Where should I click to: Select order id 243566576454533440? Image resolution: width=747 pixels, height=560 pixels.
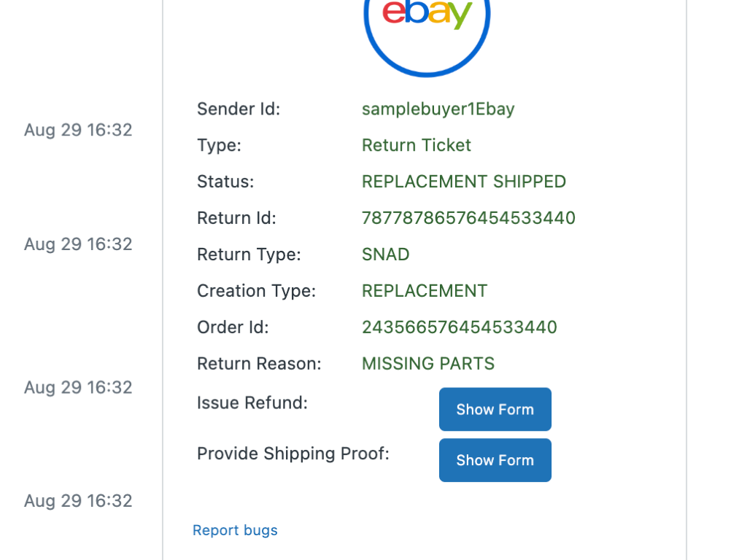[459, 327]
